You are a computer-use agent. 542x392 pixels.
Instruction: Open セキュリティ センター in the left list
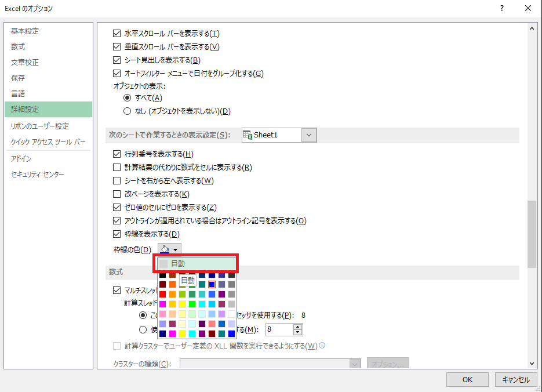pyautogui.click(x=38, y=175)
